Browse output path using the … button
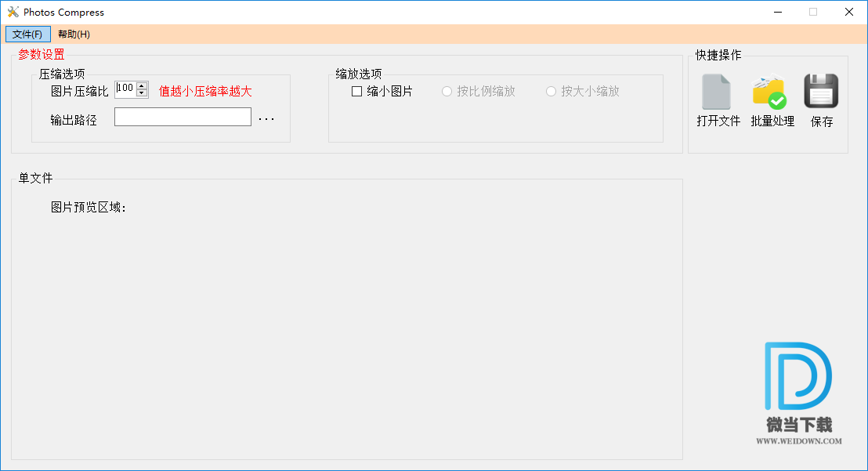The width and height of the screenshot is (868, 471). (266, 119)
